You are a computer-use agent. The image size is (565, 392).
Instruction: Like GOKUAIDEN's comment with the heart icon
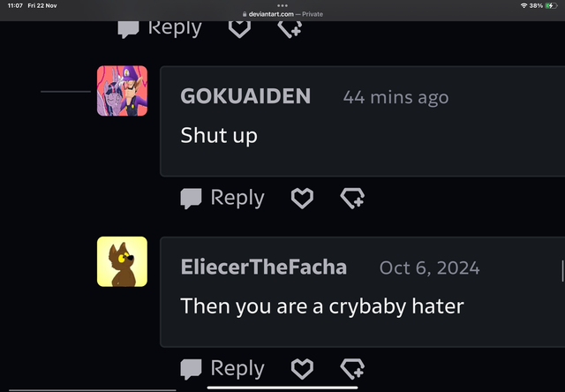pyautogui.click(x=302, y=198)
